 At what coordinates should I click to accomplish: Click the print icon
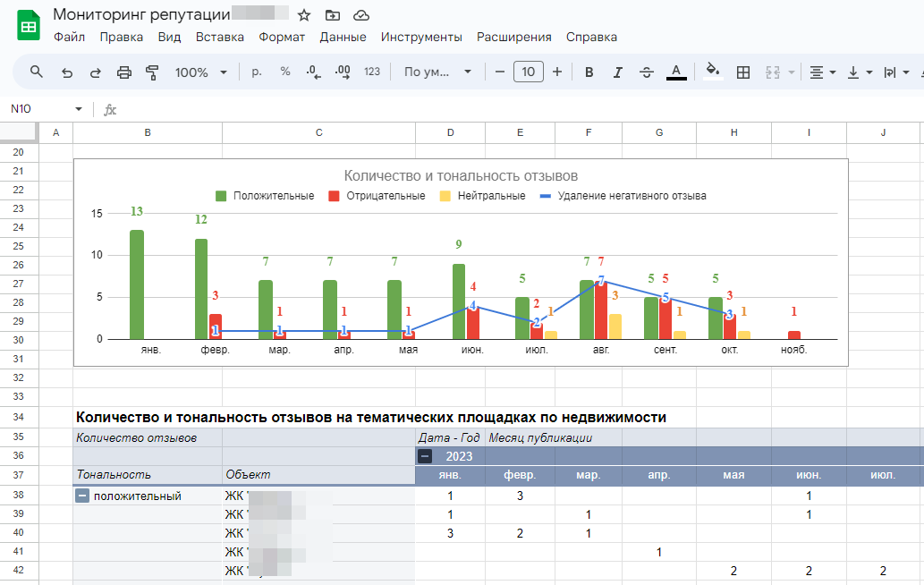tap(124, 72)
